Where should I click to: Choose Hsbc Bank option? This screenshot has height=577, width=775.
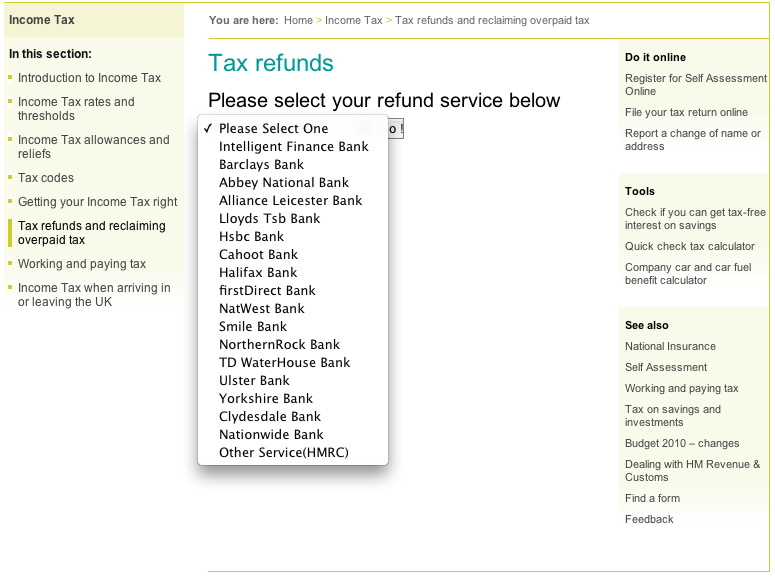point(251,237)
